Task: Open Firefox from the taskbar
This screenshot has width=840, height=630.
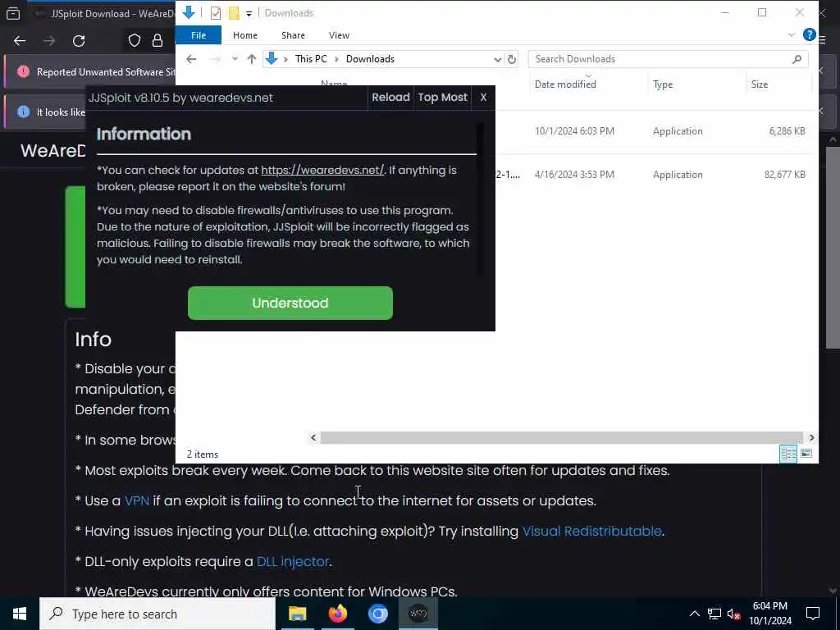Action: [337, 614]
